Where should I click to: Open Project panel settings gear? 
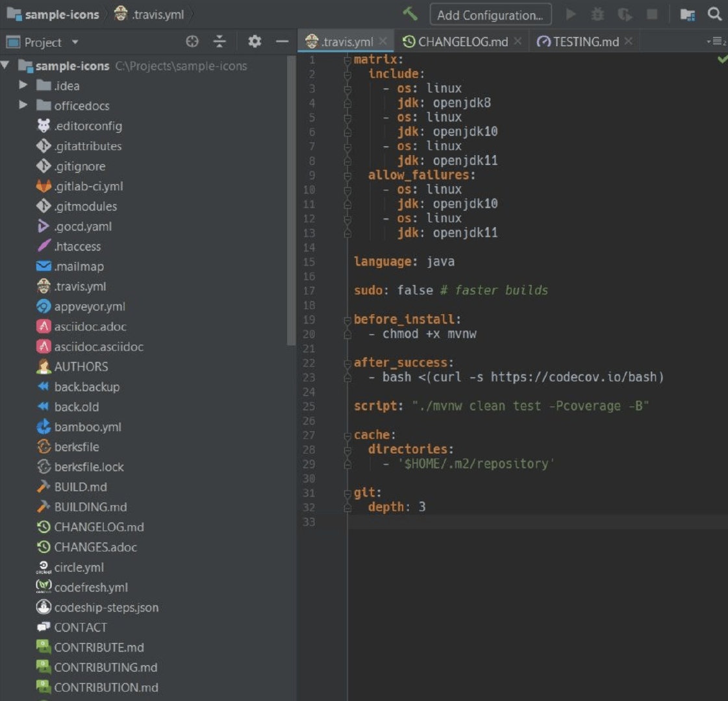pos(255,42)
